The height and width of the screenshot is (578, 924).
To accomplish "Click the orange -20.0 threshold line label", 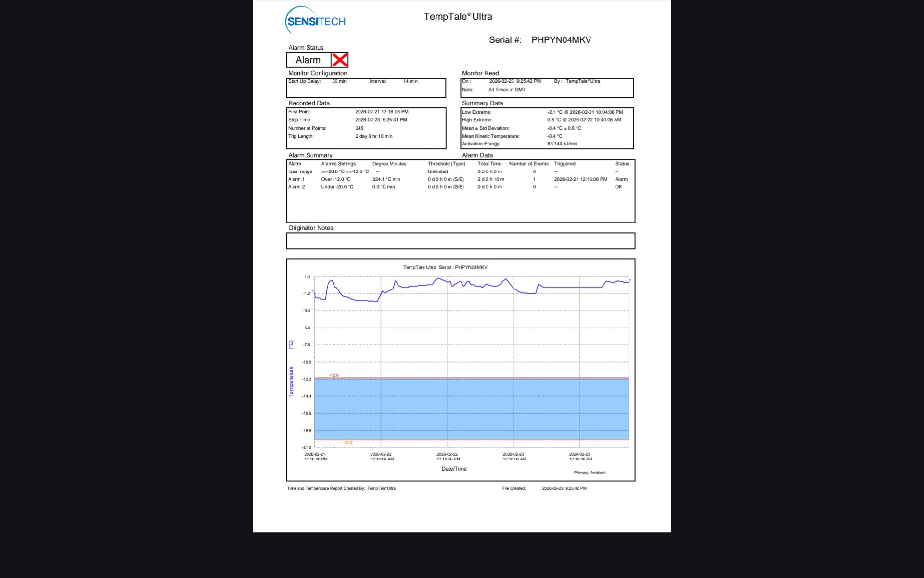I will pos(347,443).
